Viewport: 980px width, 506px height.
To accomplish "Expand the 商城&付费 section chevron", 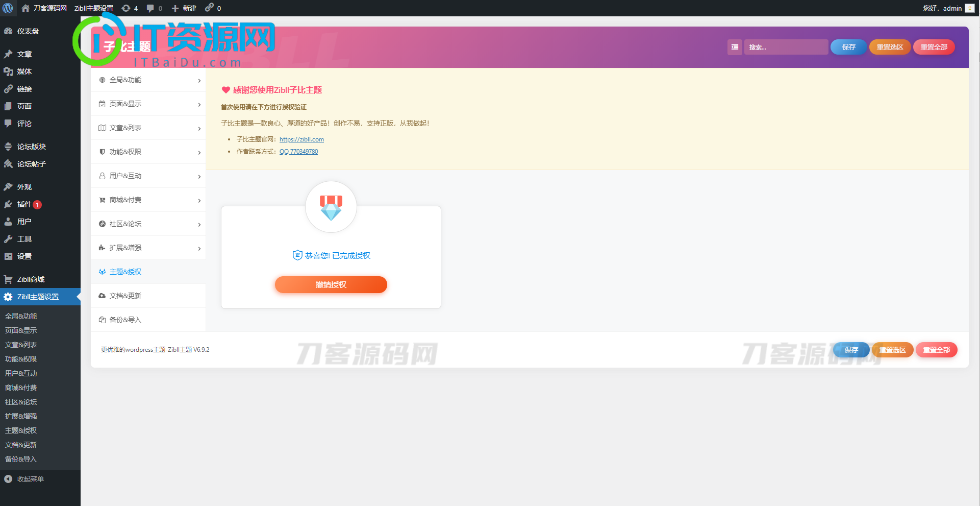I will pyautogui.click(x=199, y=201).
